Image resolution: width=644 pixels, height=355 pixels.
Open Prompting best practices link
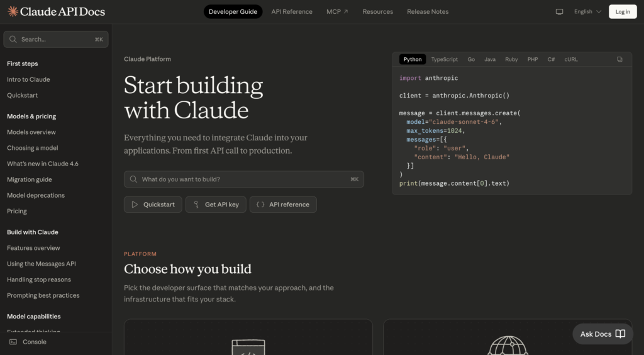(x=43, y=295)
